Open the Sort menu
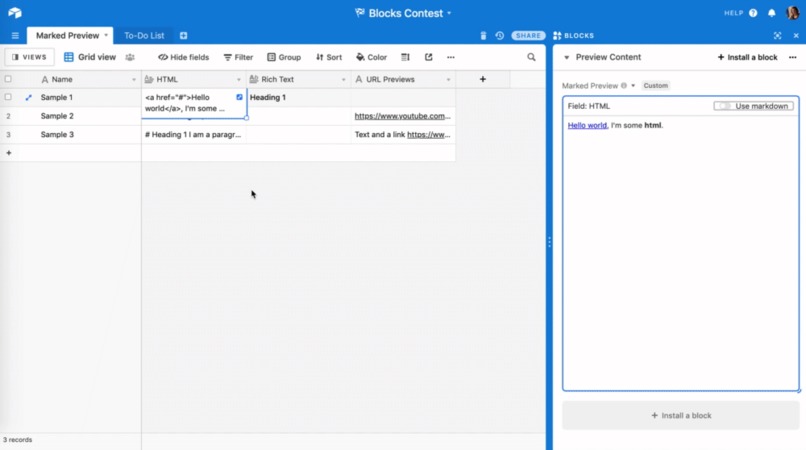 coord(329,57)
